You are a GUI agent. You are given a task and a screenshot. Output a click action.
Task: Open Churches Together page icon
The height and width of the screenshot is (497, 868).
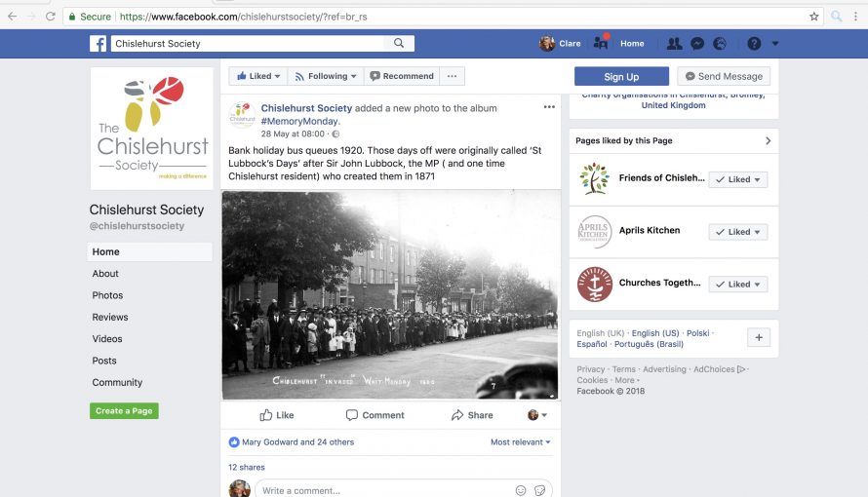[x=595, y=285]
